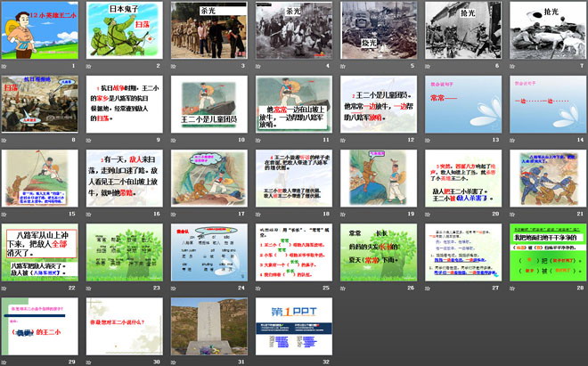Click the animation star icon under slide 25
This screenshot has height=366, width=588.
(258, 289)
